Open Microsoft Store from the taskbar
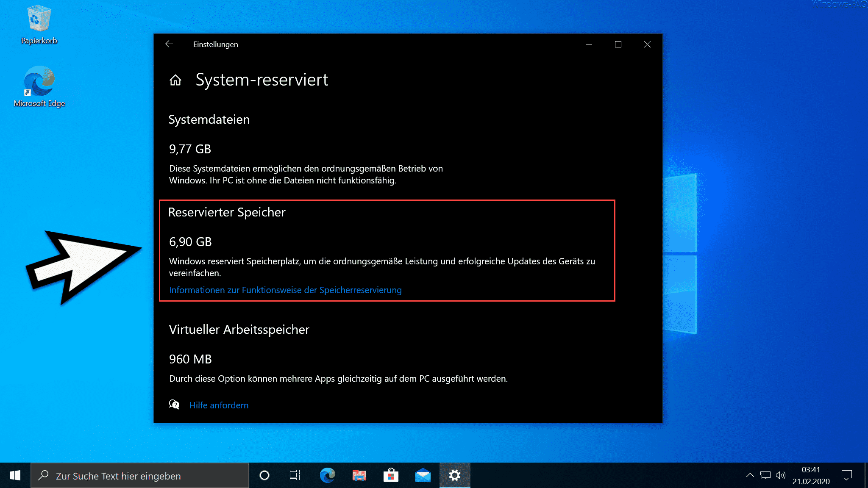 click(x=391, y=475)
